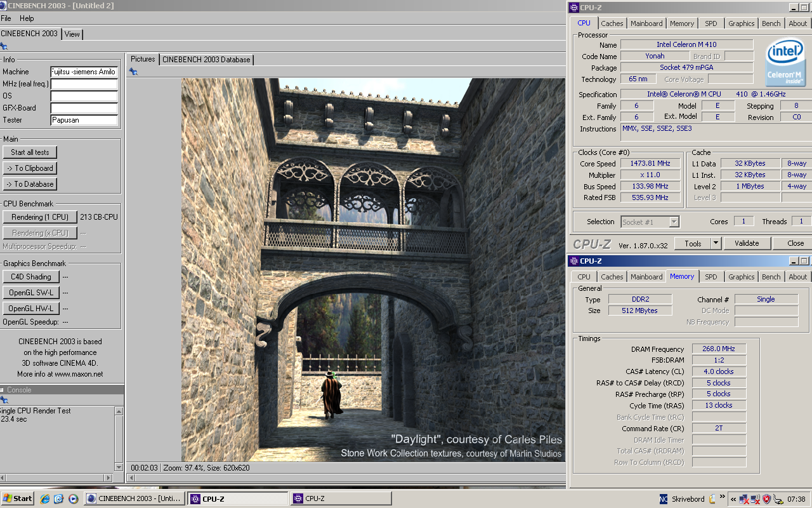Switch to CPU tab in lower CPU-Z window
The width and height of the screenshot is (812, 508).
(x=584, y=277)
